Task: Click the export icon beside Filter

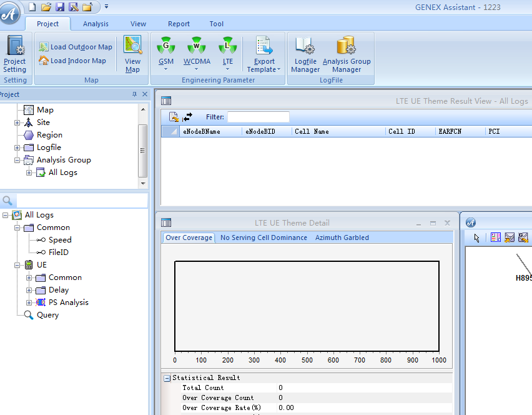Action: click(x=174, y=117)
